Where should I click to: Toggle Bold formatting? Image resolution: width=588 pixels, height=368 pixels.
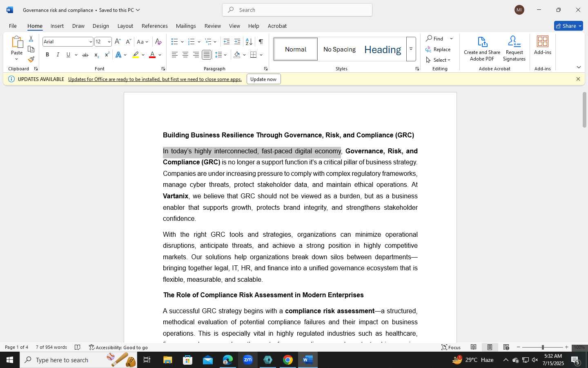[47, 55]
